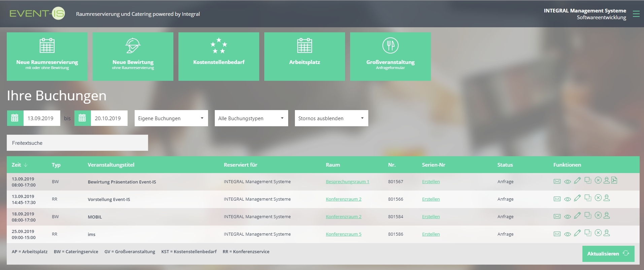This screenshot has height=270, width=644.
Task: Expand the Eigene Buchungen dropdown
Action: (171, 118)
